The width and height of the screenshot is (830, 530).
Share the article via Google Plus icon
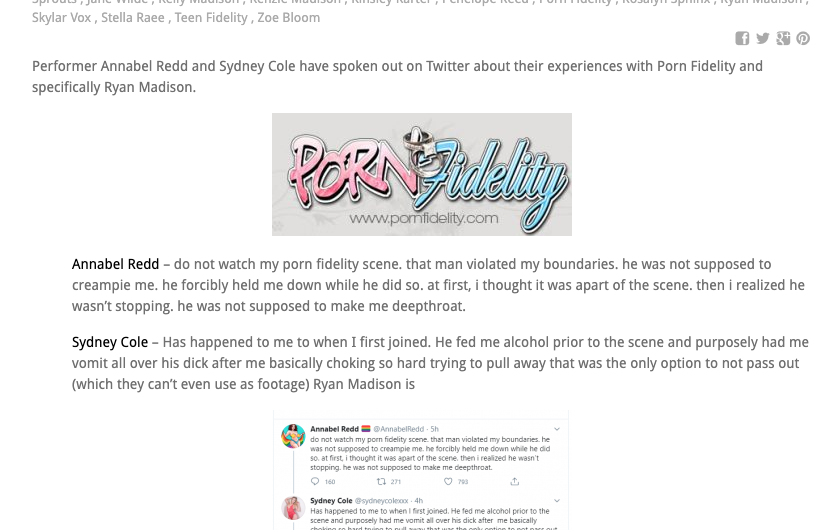[783, 38]
